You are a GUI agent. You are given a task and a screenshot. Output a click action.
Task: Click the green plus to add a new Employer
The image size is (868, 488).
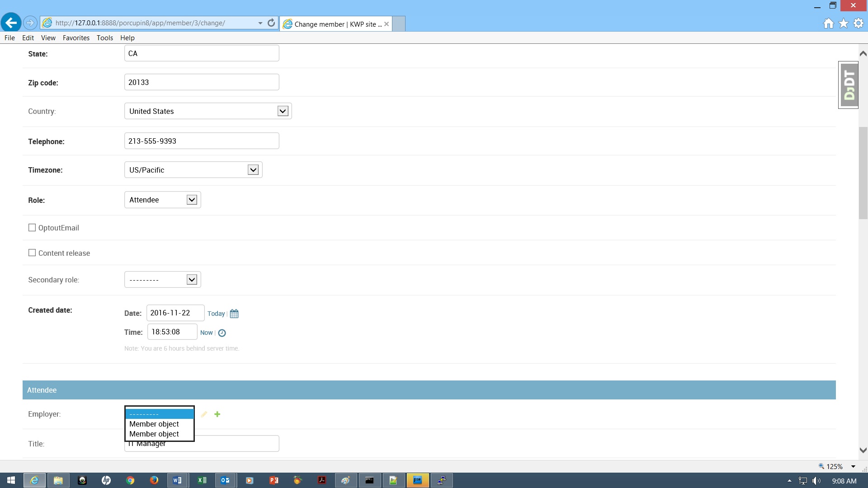(x=217, y=414)
